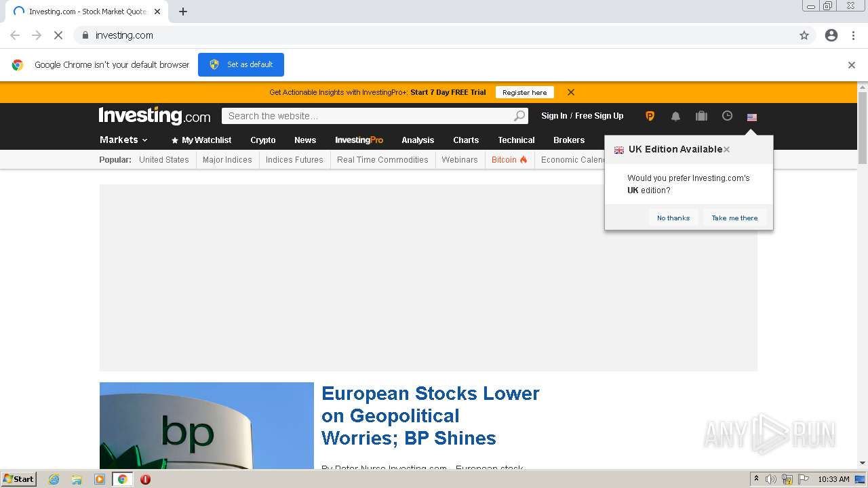Close the Investing.com browser tab
868x488 pixels.
(157, 12)
